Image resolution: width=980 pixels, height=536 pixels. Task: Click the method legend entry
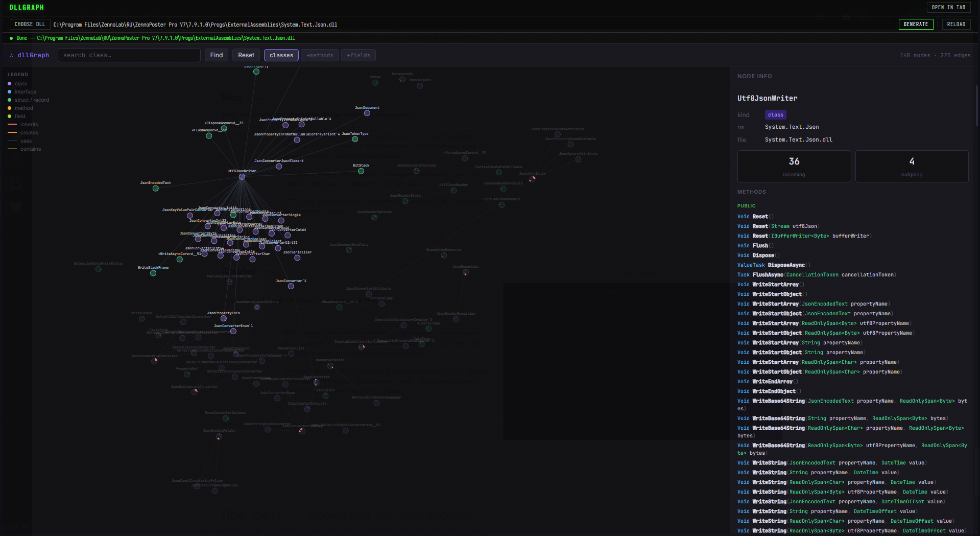[x=20, y=108]
